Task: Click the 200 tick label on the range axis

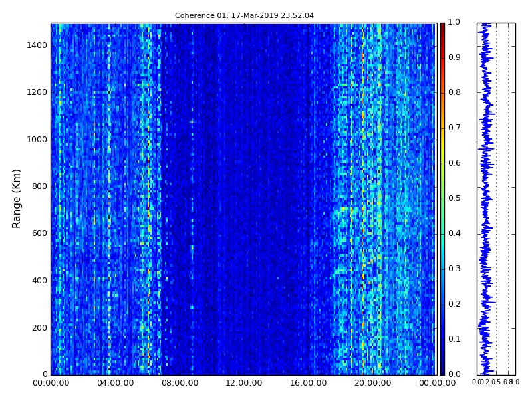Action: point(39,328)
